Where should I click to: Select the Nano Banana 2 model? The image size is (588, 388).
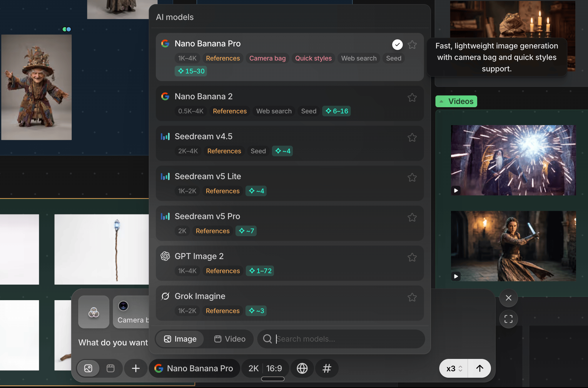[x=290, y=103]
